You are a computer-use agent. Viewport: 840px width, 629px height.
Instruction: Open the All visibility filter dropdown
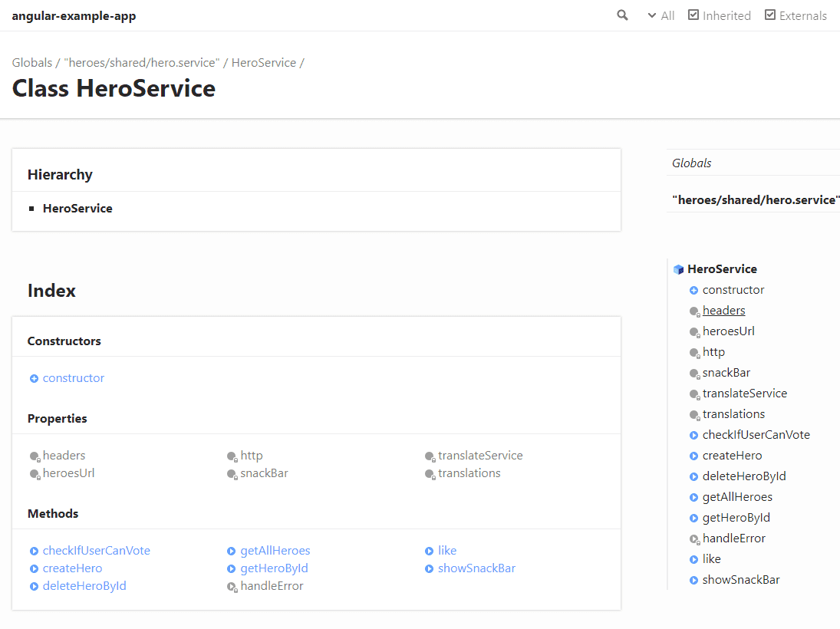[x=660, y=15]
